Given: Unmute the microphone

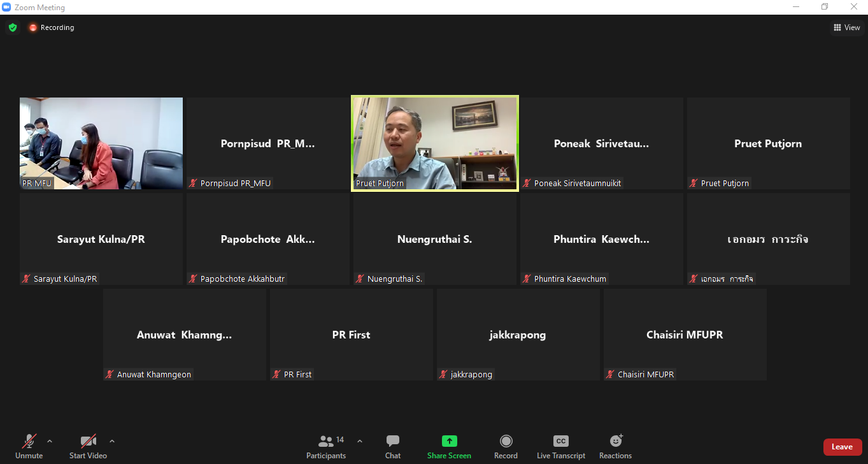Looking at the screenshot, I should (29, 446).
